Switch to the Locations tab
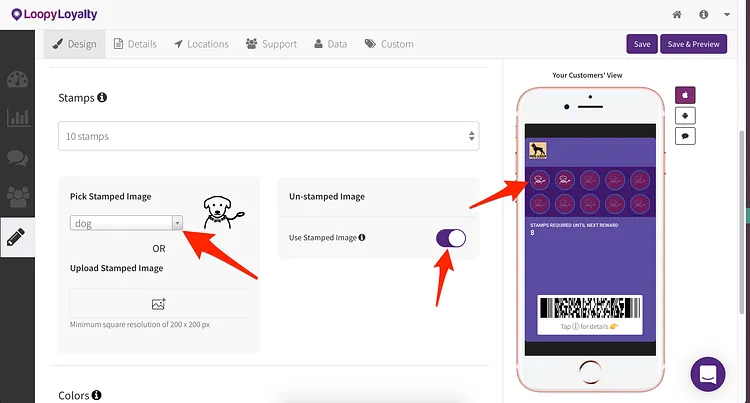 pos(201,44)
